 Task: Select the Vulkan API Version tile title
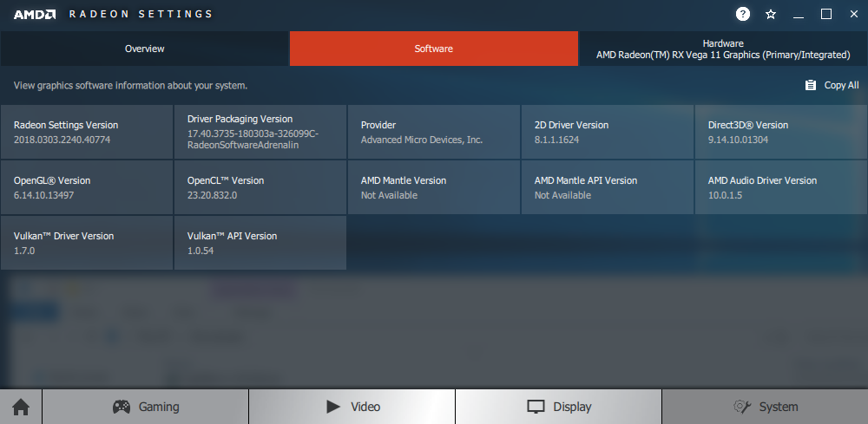(232, 236)
